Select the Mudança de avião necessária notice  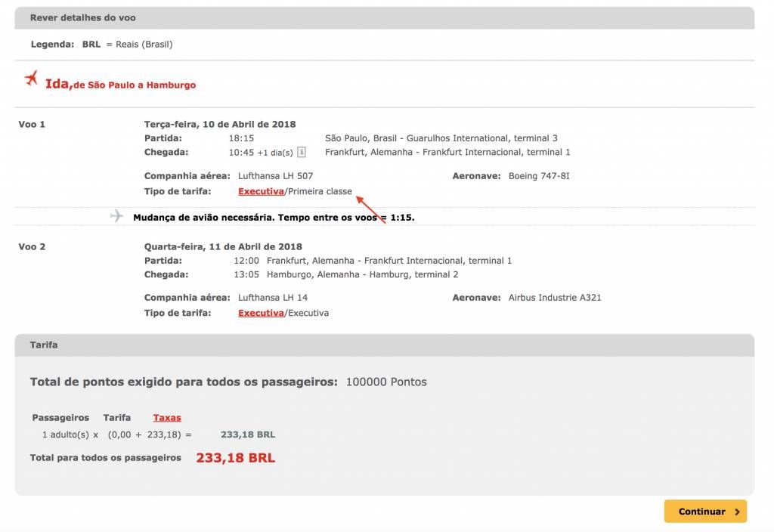pyautogui.click(x=274, y=218)
